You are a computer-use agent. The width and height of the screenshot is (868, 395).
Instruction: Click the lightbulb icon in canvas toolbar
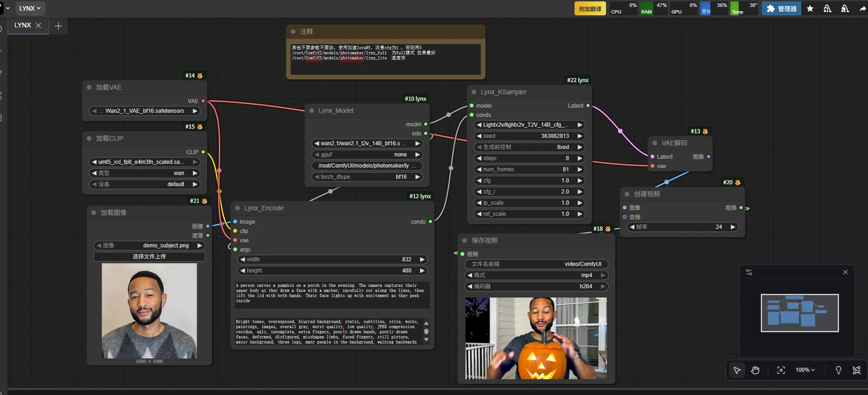tap(838, 370)
